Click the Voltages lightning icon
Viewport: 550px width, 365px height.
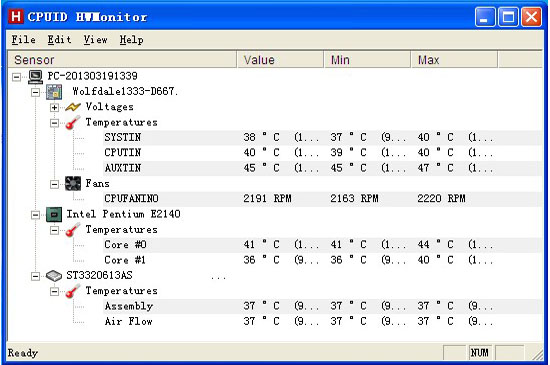(73, 107)
